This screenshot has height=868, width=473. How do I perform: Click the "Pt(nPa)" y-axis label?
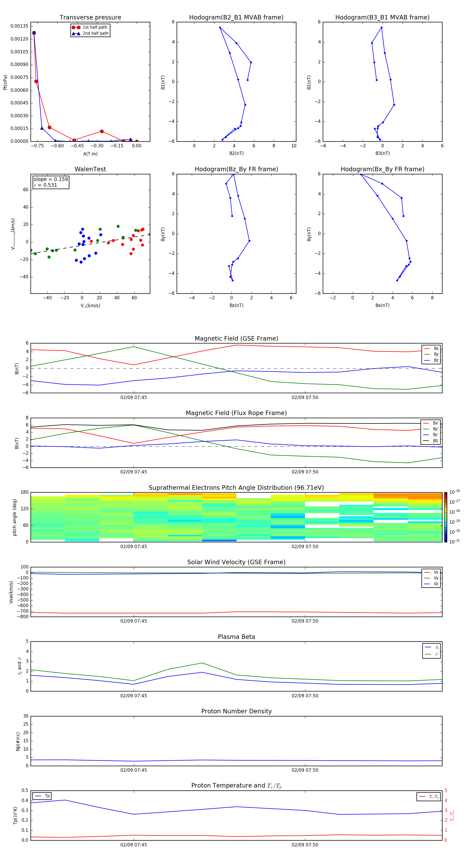(x=5, y=82)
